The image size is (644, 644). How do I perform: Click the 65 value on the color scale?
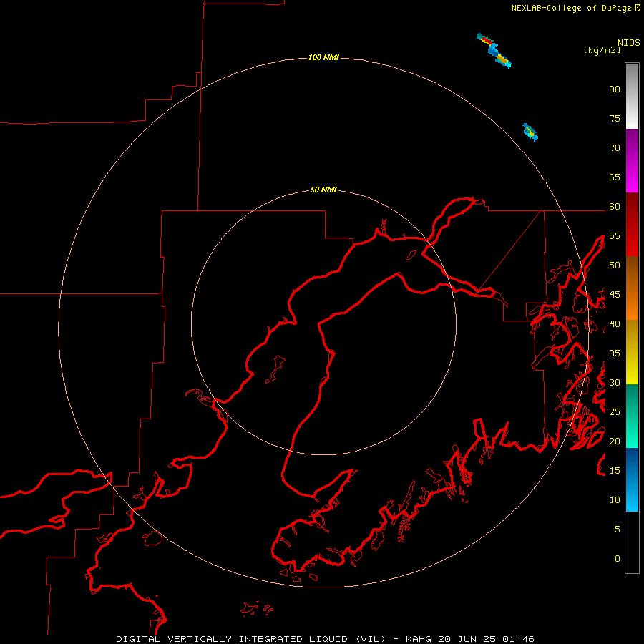(615, 177)
